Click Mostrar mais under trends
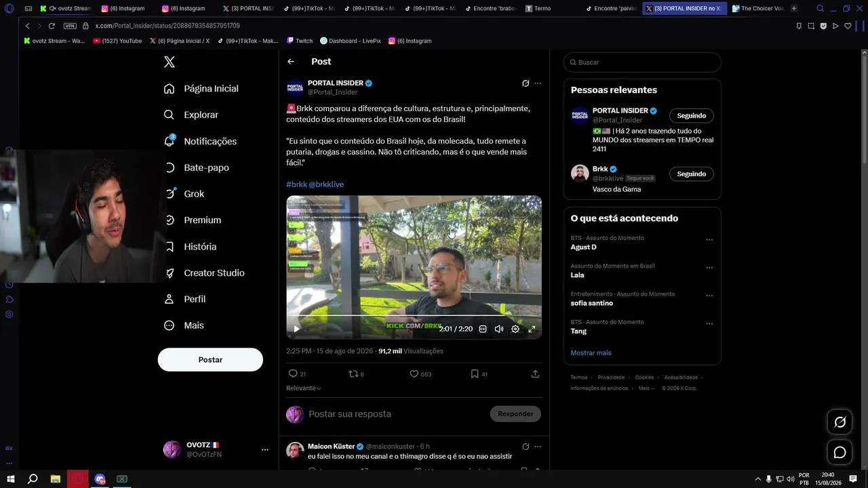This screenshot has width=868, height=488. [591, 353]
